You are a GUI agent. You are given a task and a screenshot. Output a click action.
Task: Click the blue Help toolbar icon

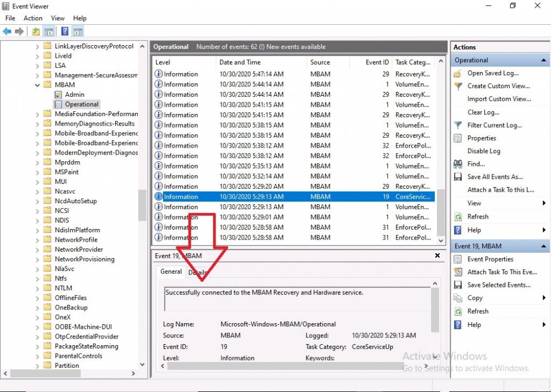64,31
